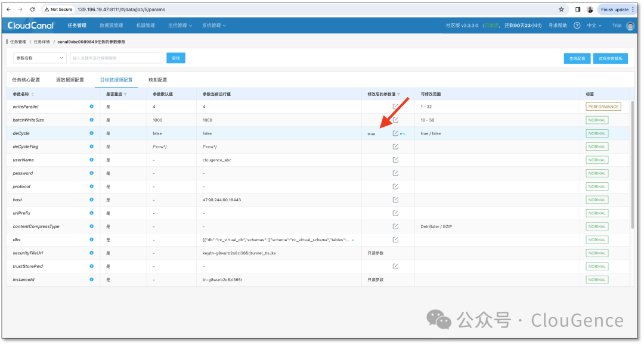Open the Trial user avatar menu
Viewport: 644px width, 346px height.
coord(630,26)
